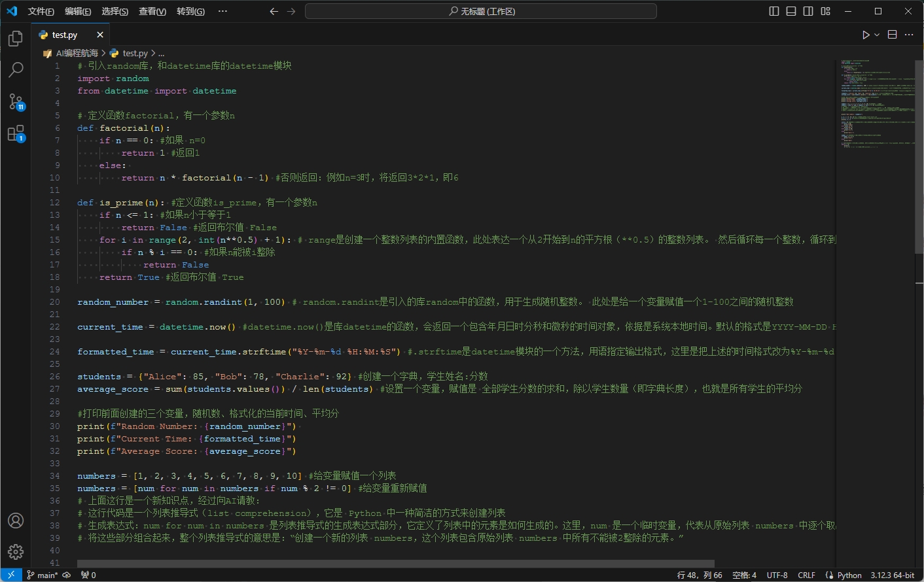The image size is (924, 582).
Task: Click the main* branch in status bar
Action: coord(42,575)
